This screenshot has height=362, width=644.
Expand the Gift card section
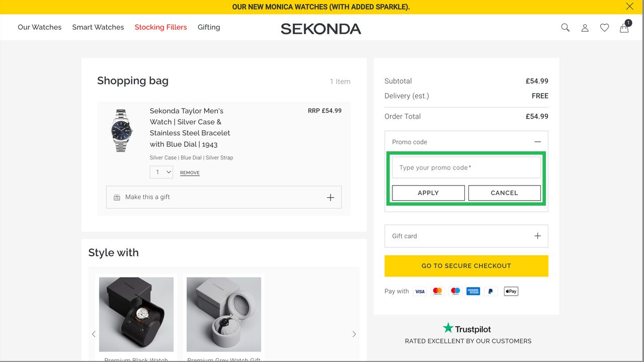tap(537, 236)
